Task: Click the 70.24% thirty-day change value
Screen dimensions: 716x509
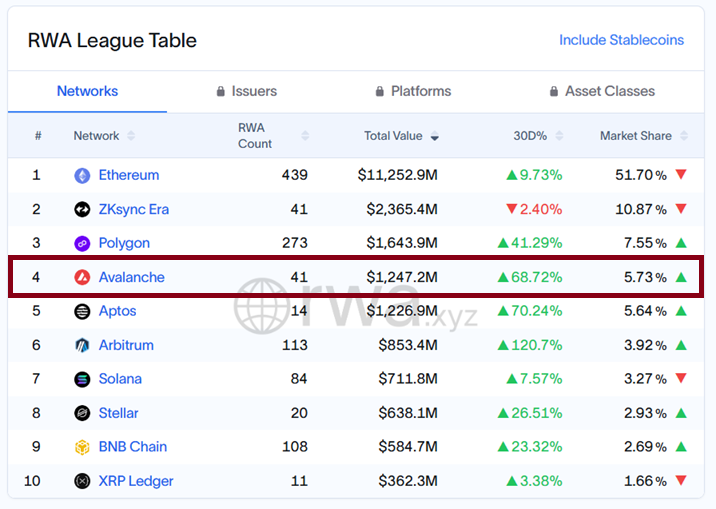Action: click(537, 311)
